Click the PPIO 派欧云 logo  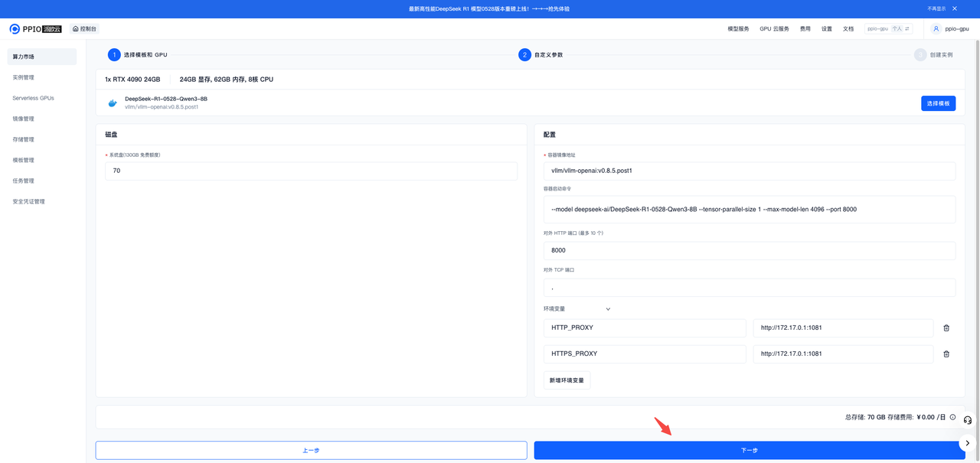click(35, 28)
